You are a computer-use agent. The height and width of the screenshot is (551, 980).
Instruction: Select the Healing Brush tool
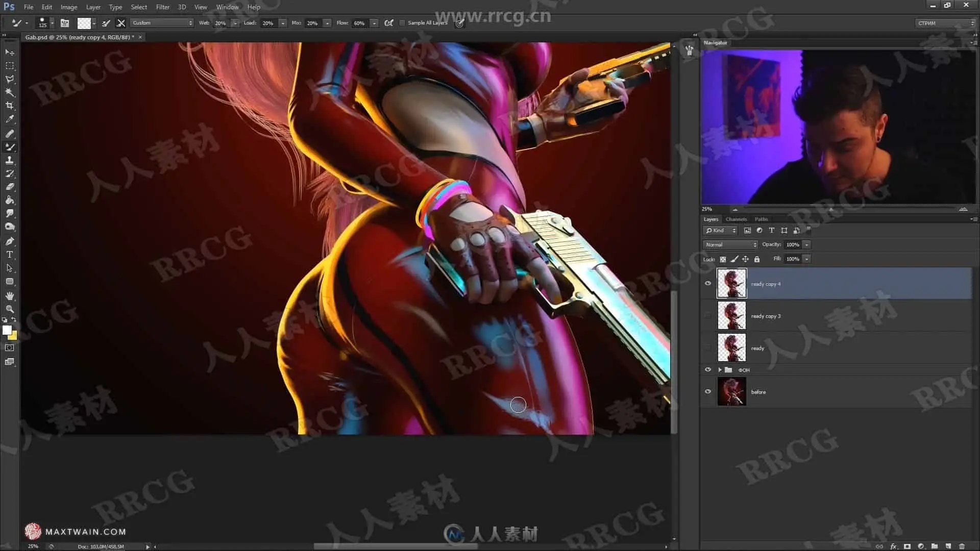point(10,134)
